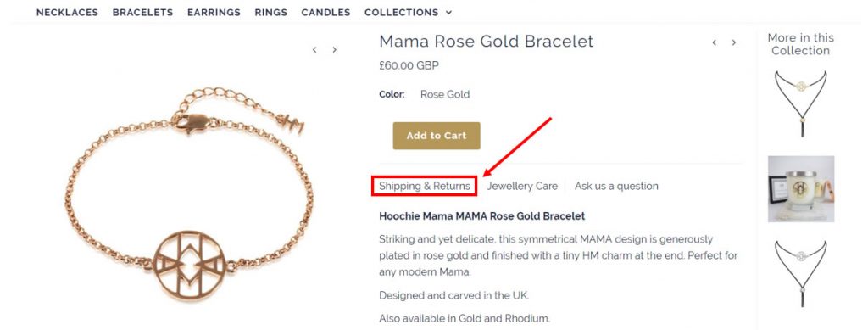
Task: Expand the Collections menu chevron
Action: click(x=449, y=12)
